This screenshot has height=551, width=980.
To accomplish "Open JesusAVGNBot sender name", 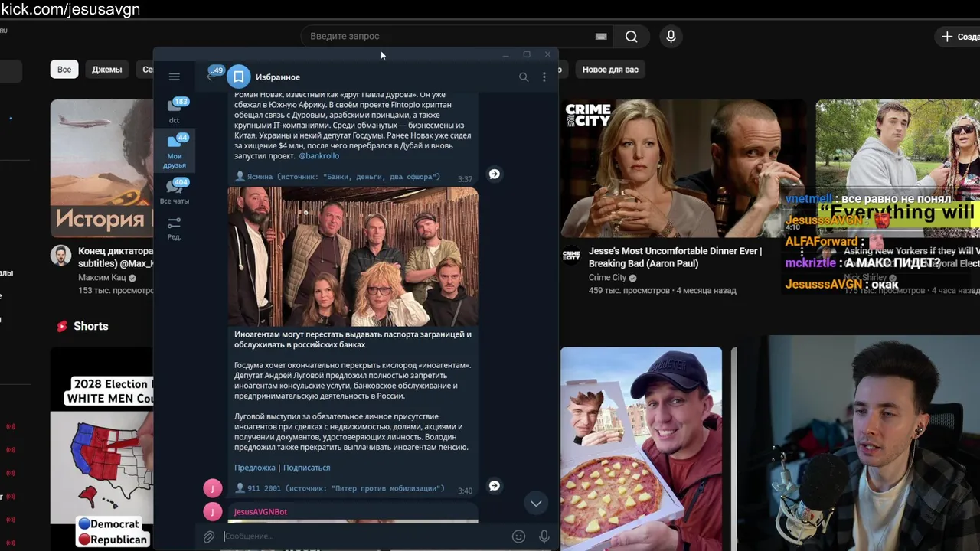I will click(260, 512).
